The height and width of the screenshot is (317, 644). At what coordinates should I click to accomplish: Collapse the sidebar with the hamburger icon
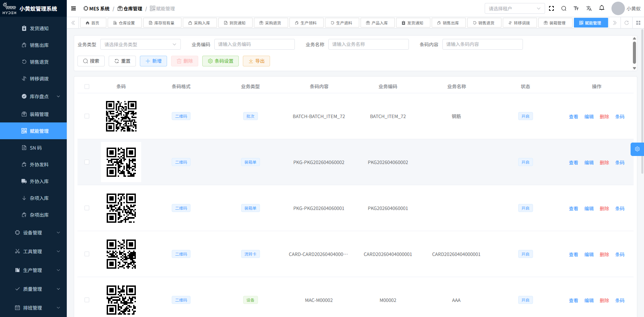[x=73, y=8]
